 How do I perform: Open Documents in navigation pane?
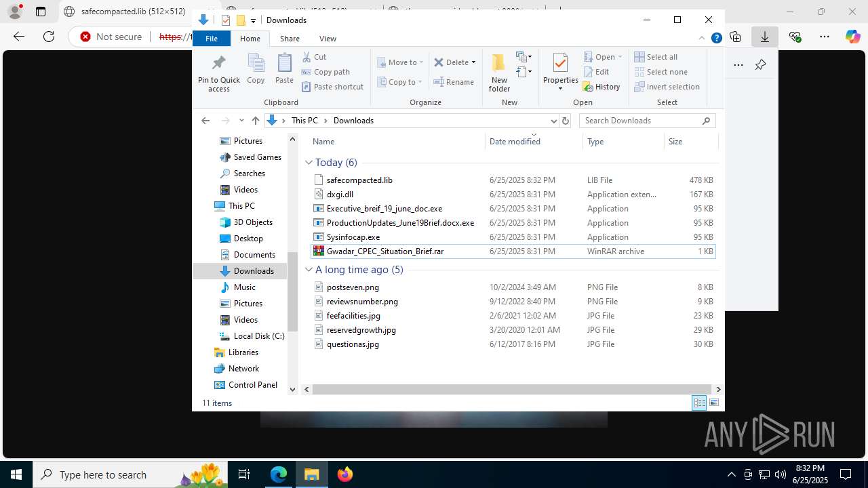[248, 255]
